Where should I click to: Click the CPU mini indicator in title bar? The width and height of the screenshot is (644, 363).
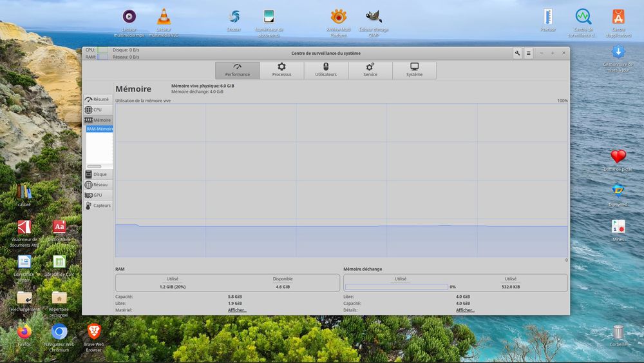pyautogui.click(x=102, y=50)
